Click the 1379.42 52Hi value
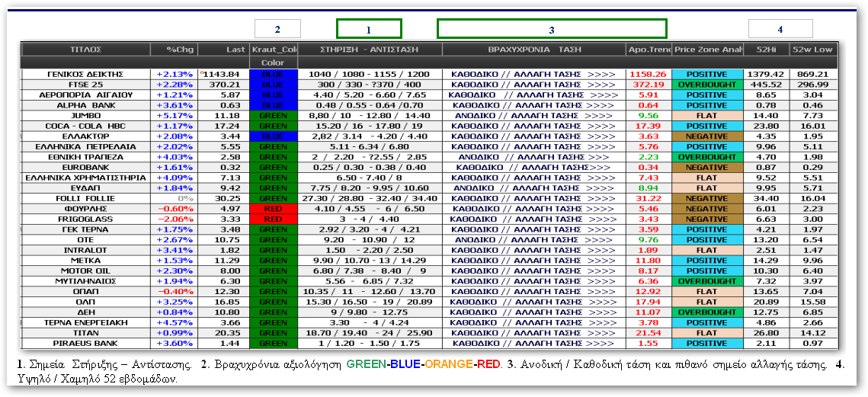This screenshot has height=397, width=868. click(x=766, y=74)
